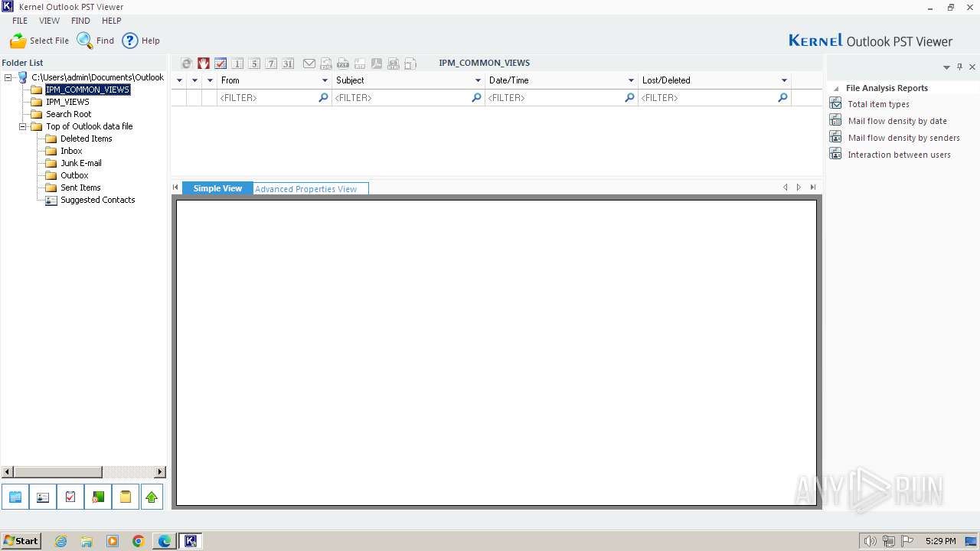Open the HELP menu
The image size is (980, 551).
pos(112,21)
